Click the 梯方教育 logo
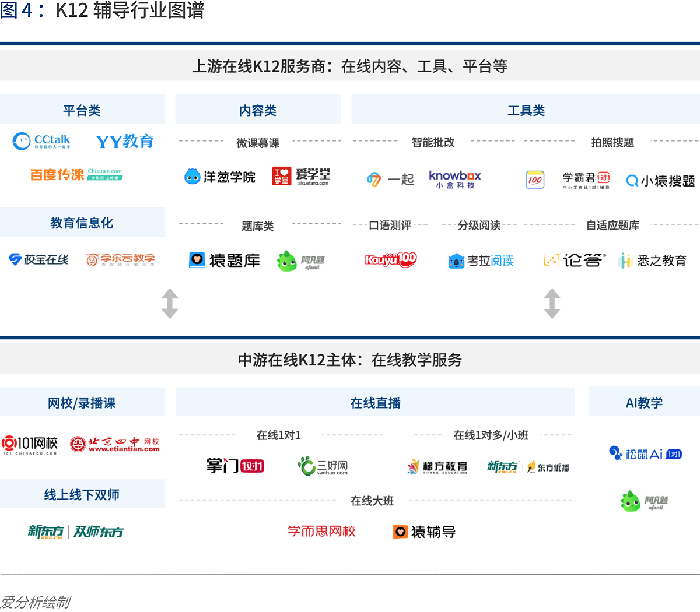Viewport: 700px width, 612px height. pyautogui.click(x=437, y=467)
